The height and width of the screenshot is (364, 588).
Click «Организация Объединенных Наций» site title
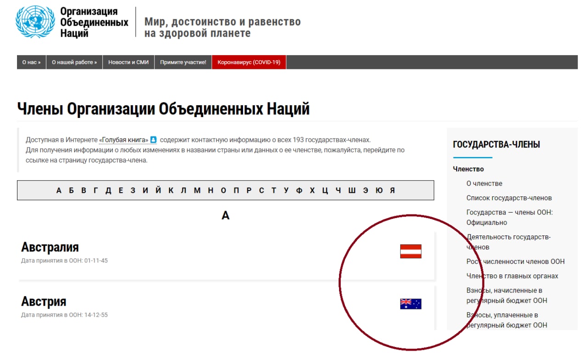[x=94, y=22]
